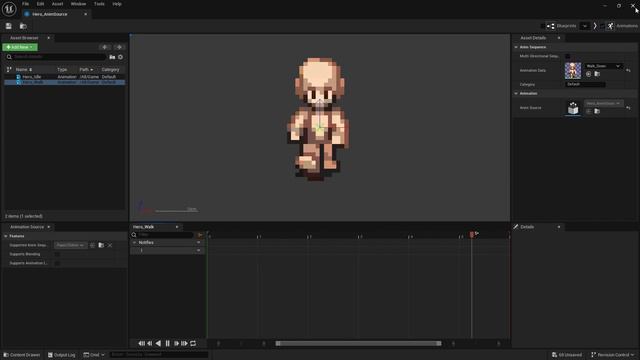Clear the Supported Anim Sequence value with X

pyautogui.click(x=110, y=245)
